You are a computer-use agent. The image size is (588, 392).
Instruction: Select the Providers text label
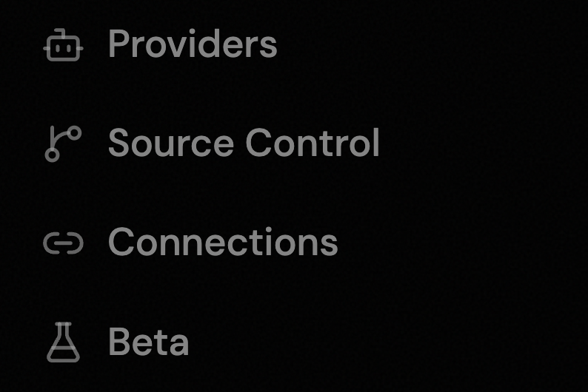(x=193, y=44)
